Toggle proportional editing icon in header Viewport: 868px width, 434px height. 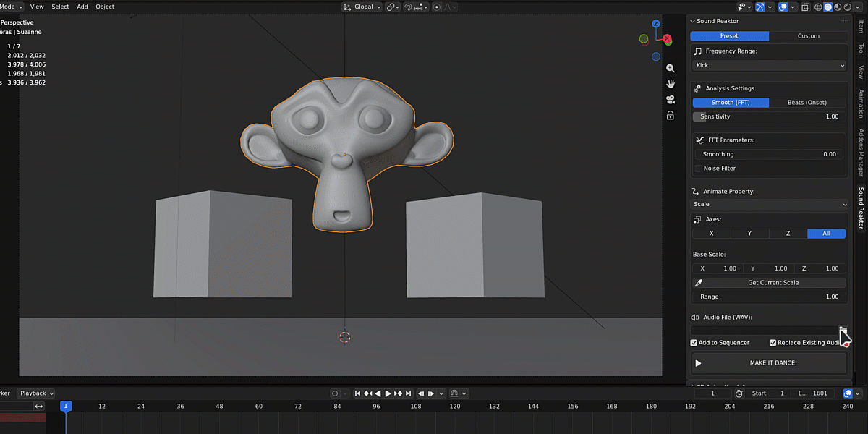point(436,7)
